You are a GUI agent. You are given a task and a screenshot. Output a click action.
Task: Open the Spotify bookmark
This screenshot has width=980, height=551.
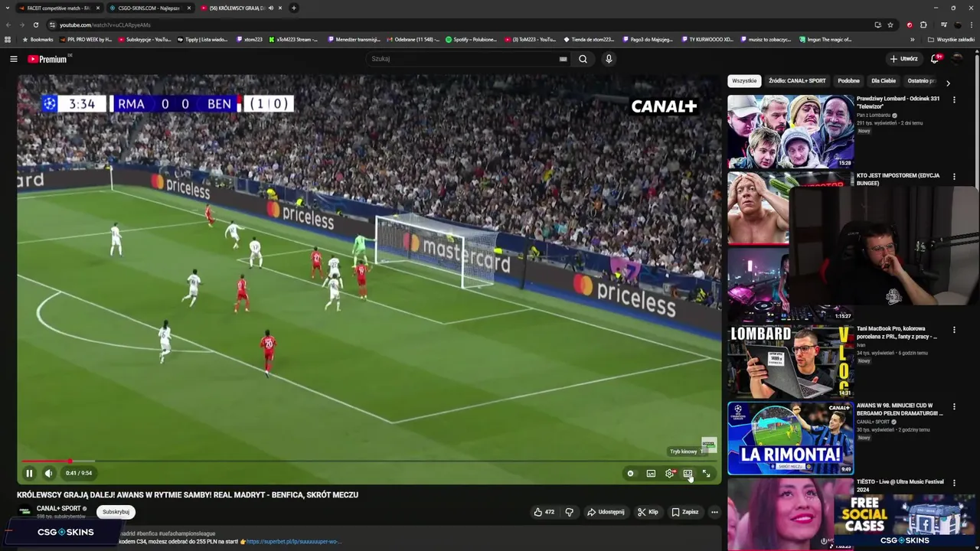pyautogui.click(x=471, y=39)
